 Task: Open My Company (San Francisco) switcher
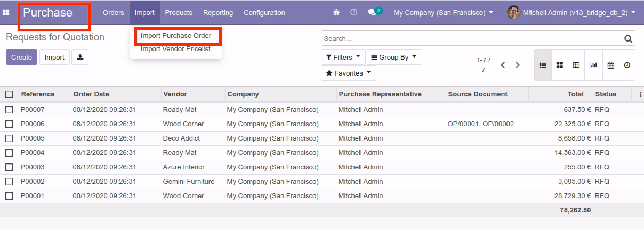pos(443,12)
